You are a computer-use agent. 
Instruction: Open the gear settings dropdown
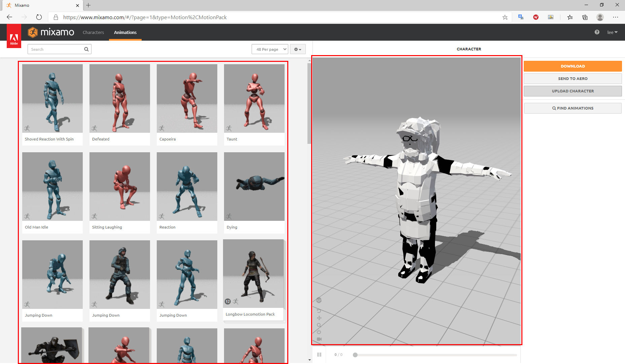[x=298, y=49]
